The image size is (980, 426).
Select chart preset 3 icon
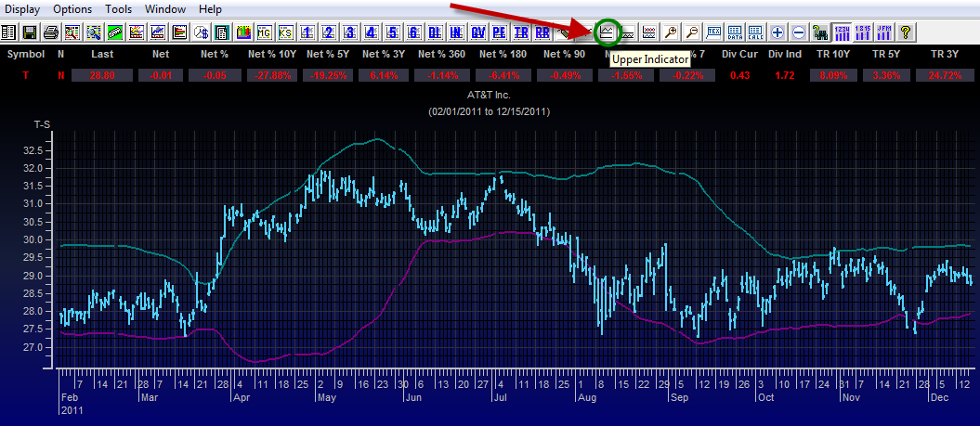(349, 32)
